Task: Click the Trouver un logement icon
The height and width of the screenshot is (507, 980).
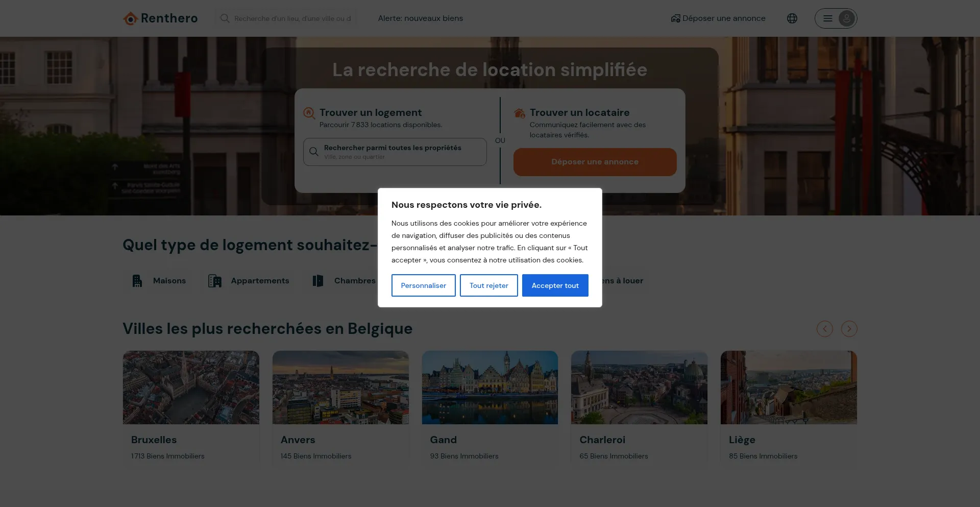Action: click(309, 113)
